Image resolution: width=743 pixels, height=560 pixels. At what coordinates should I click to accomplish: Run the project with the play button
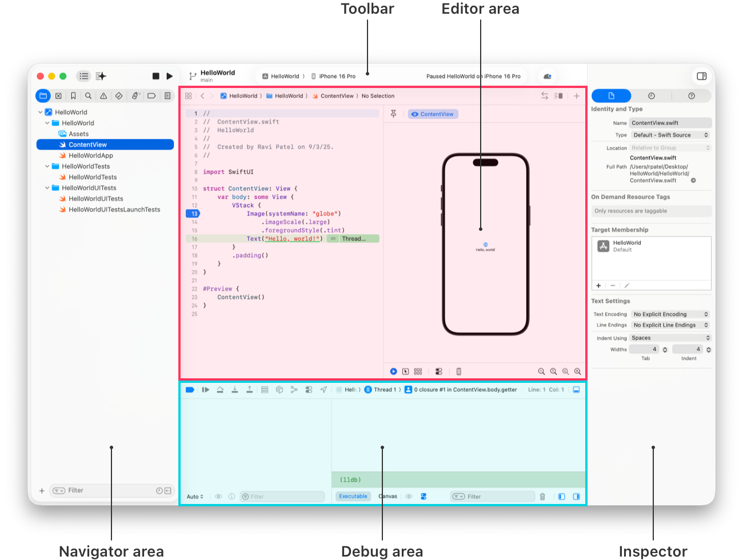170,76
